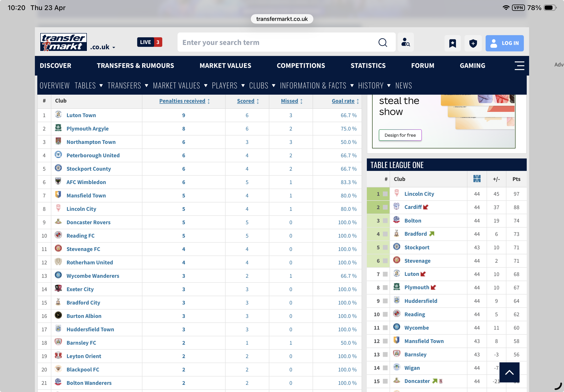Open the NEWS tab
Image resolution: width=564 pixels, height=392 pixels.
tap(403, 86)
